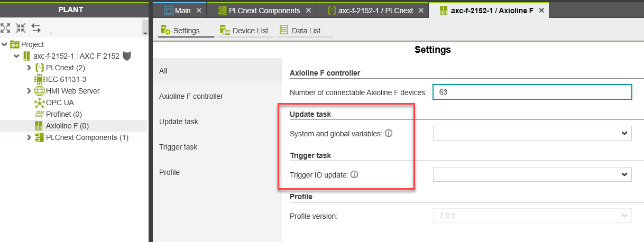Open the Device List tab
The image size is (644, 242).
(x=244, y=31)
